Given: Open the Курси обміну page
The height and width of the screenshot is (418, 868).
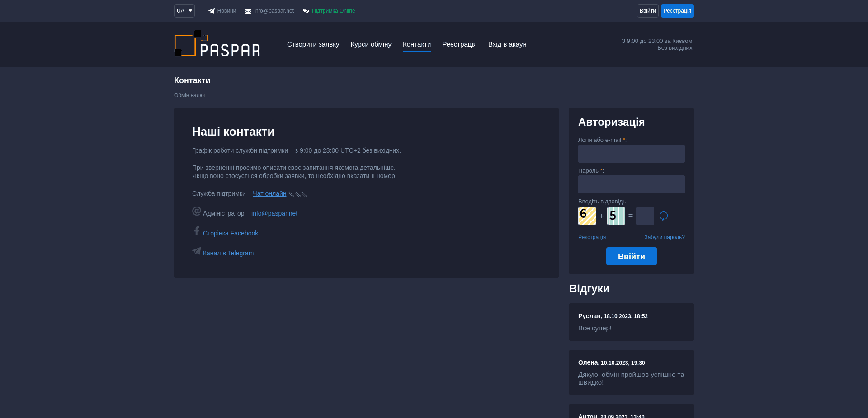Looking at the screenshot, I should coord(371,44).
